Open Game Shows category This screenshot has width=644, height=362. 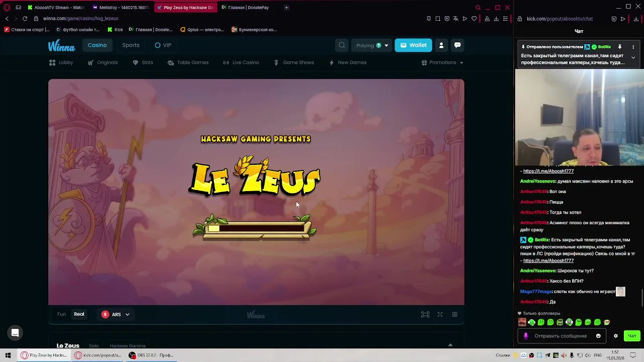[293, 62]
